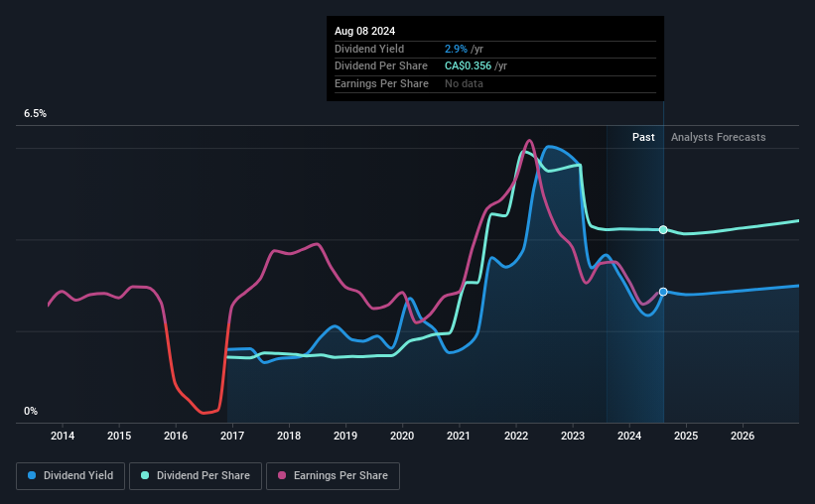Click the 2026 x-axis year label
This screenshot has height=504, width=815.
[743, 436]
